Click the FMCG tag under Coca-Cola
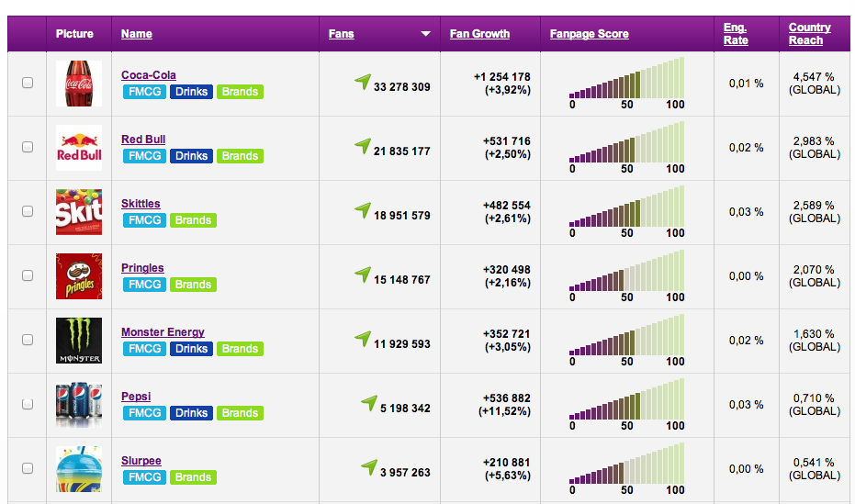 click(144, 92)
